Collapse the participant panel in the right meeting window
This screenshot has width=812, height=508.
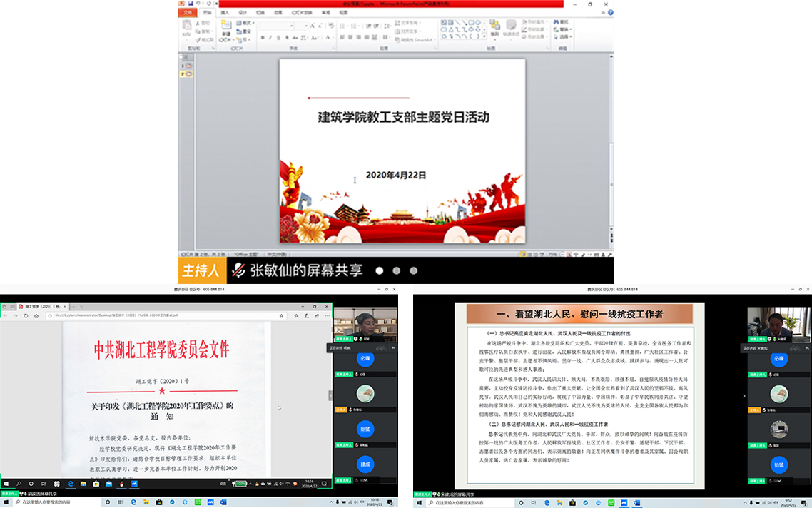click(x=744, y=395)
